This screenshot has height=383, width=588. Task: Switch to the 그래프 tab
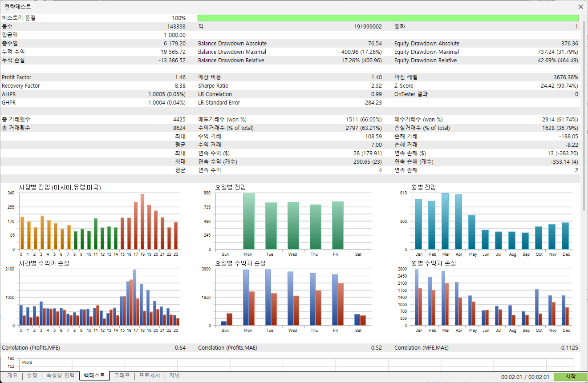click(122, 376)
